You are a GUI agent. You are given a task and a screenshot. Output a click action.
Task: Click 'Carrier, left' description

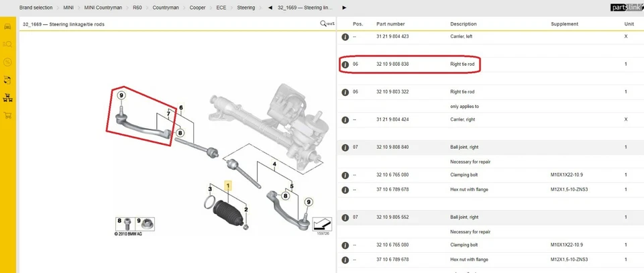(462, 36)
